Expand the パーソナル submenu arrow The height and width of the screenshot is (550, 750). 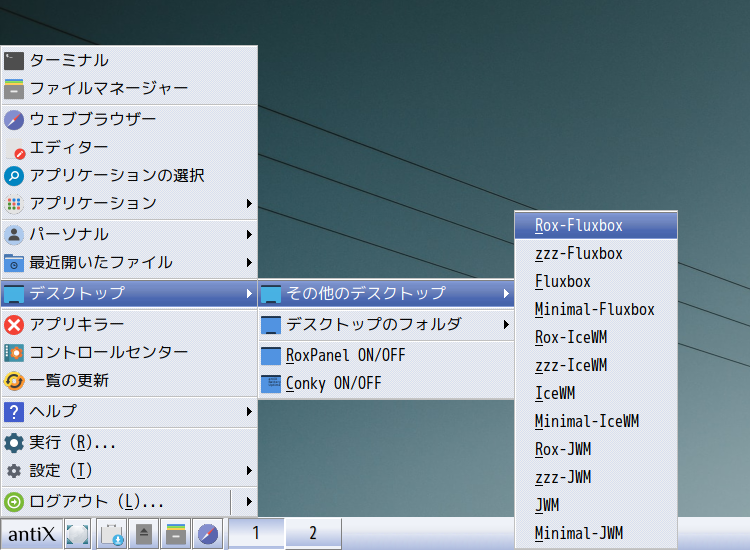point(249,234)
